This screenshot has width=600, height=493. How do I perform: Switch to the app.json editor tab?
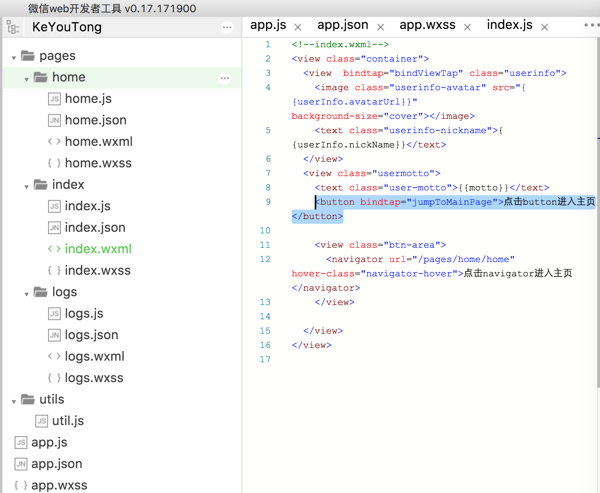(x=342, y=25)
